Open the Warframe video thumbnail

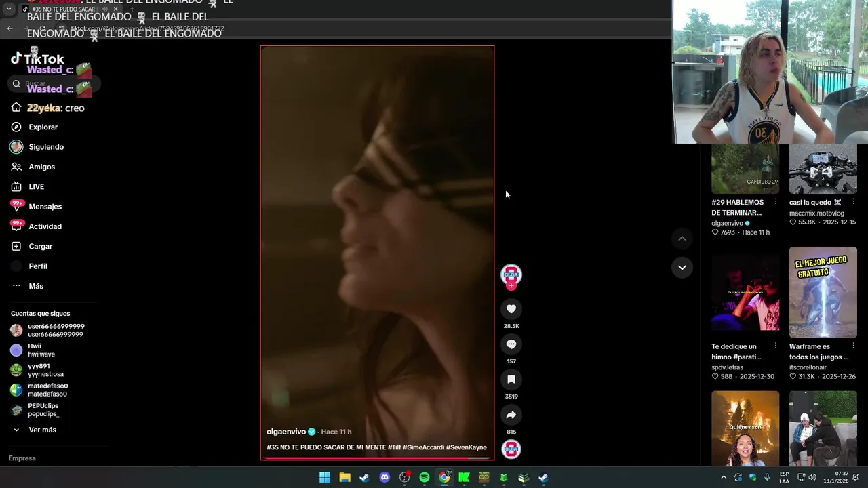point(823,292)
